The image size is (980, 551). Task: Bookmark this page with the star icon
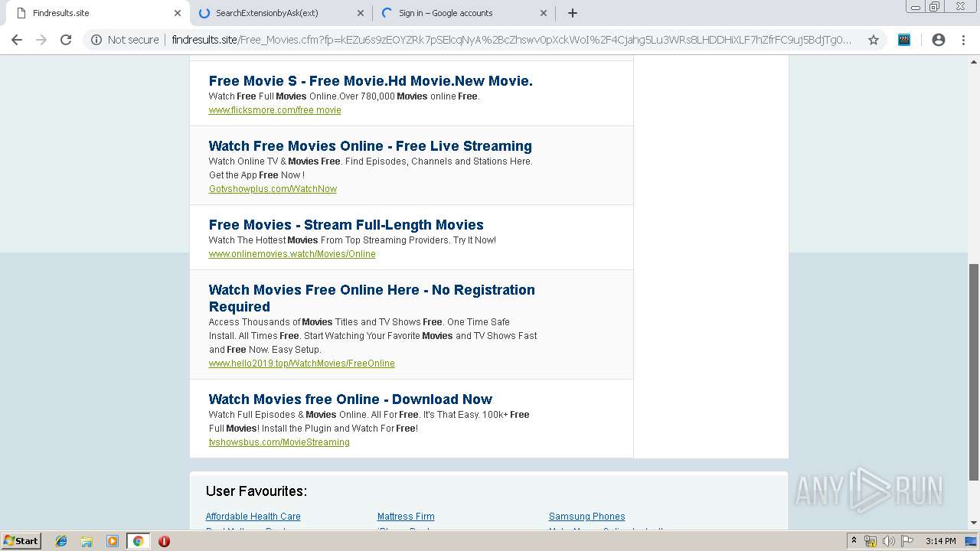pyautogui.click(x=874, y=40)
